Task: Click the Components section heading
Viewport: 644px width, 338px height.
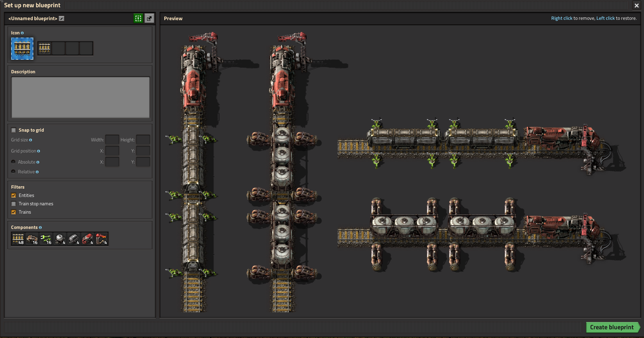Action: pos(24,228)
